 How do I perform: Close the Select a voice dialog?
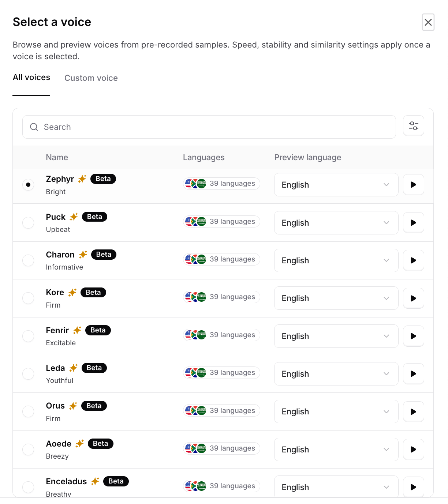pyautogui.click(x=428, y=22)
